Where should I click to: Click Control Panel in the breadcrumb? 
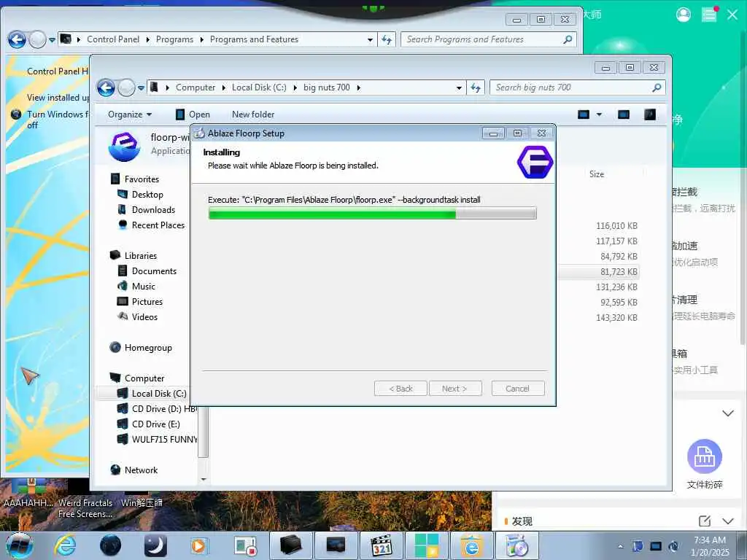113,39
